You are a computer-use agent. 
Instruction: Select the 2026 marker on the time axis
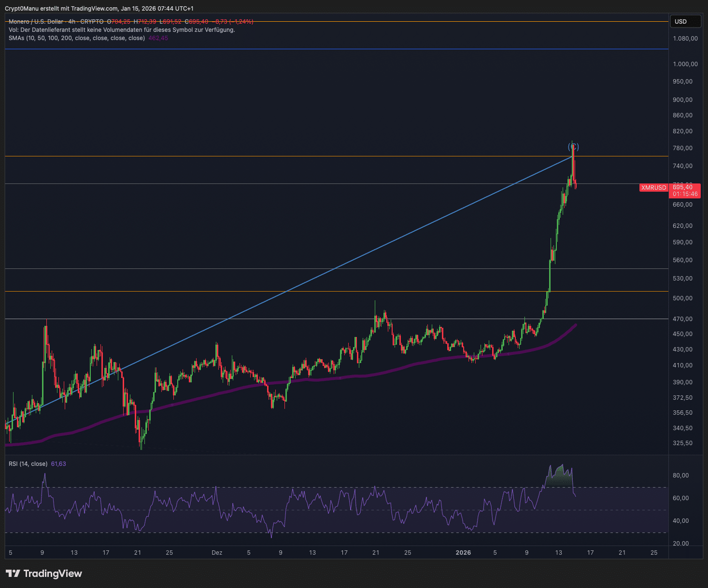pyautogui.click(x=463, y=553)
